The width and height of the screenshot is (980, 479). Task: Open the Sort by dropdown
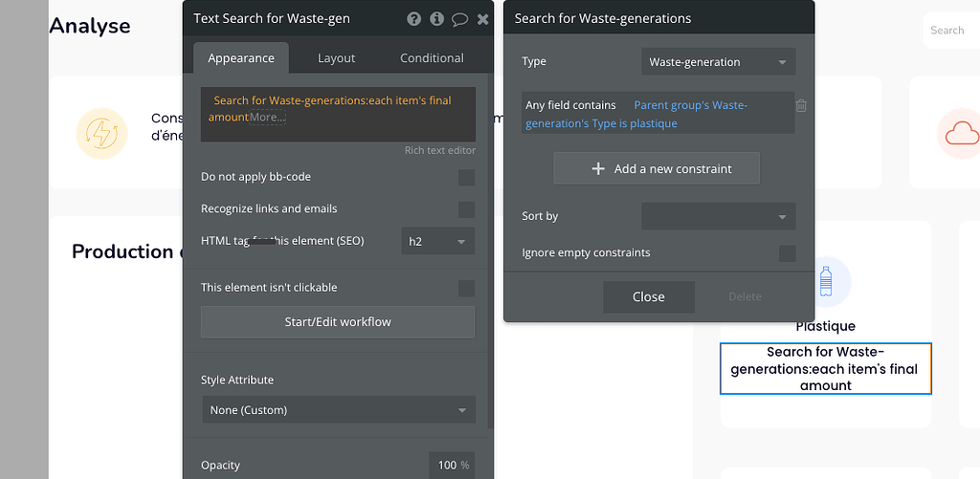pos(718,216)
